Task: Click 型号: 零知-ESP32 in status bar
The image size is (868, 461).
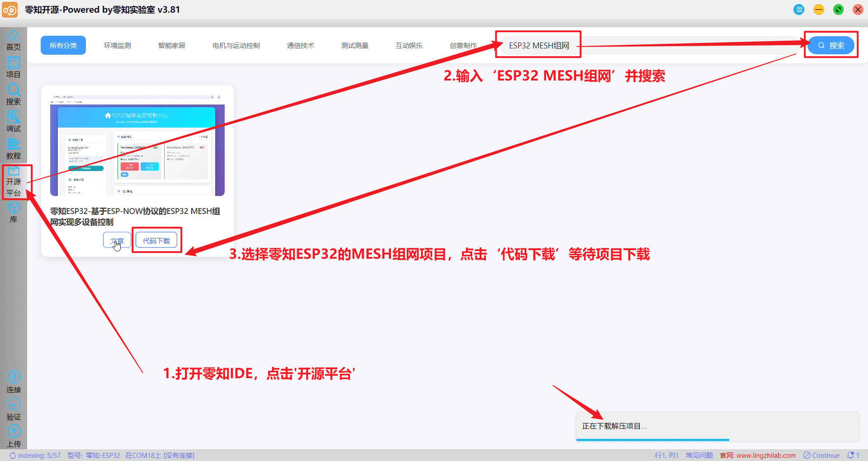Action: [94, 456]
